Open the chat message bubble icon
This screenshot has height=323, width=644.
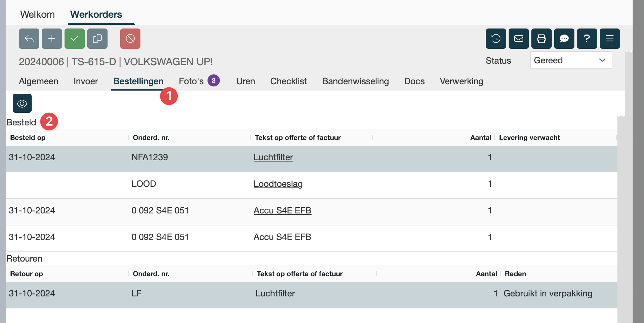point(564,39)
